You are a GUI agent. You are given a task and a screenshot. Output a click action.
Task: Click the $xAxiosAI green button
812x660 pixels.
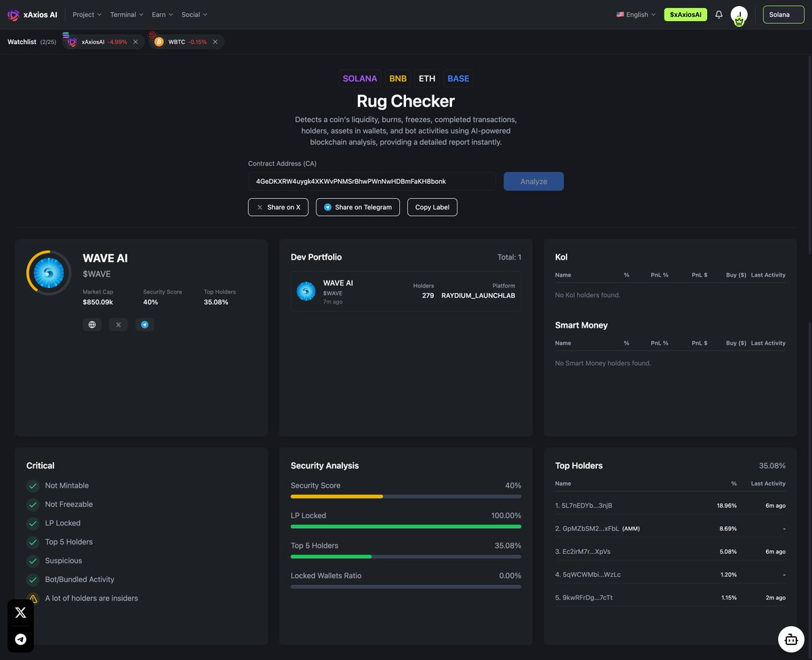click(x=685, y=14)
